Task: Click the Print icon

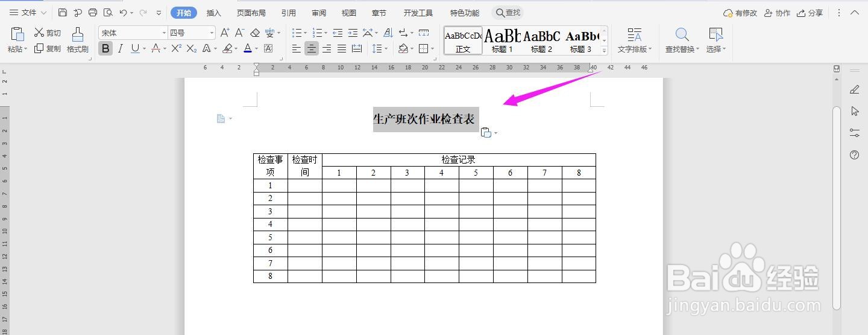Action: click(x=93, y=13)
